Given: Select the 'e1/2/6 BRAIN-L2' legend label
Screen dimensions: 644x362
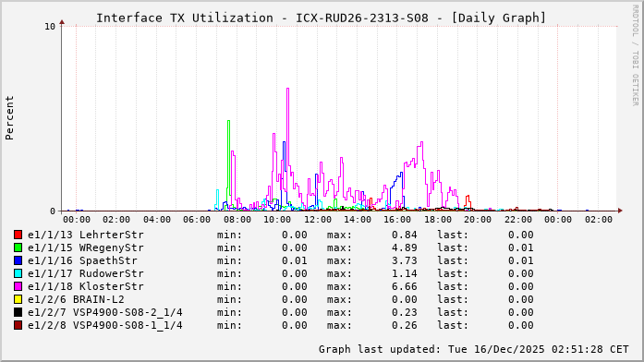Looking at the screenshot, I should 76,299.
